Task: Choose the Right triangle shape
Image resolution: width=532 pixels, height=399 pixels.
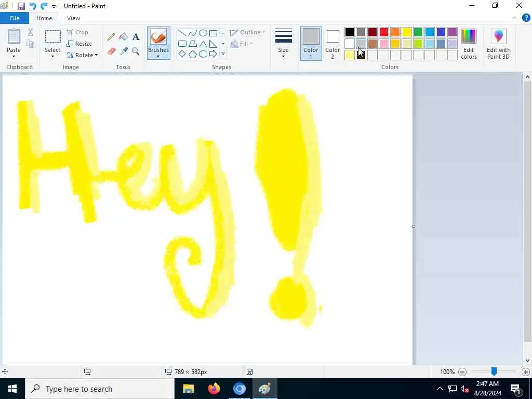Action: pos(213,44)
